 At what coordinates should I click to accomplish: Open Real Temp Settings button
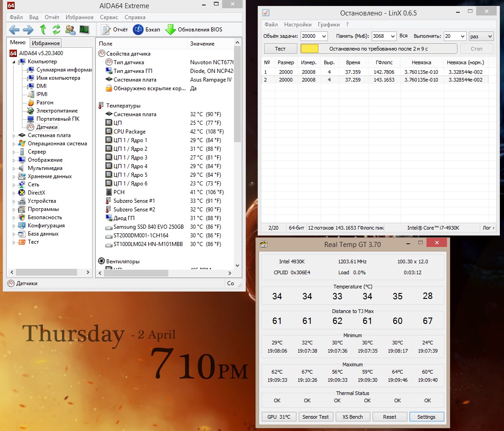point(426,416)
